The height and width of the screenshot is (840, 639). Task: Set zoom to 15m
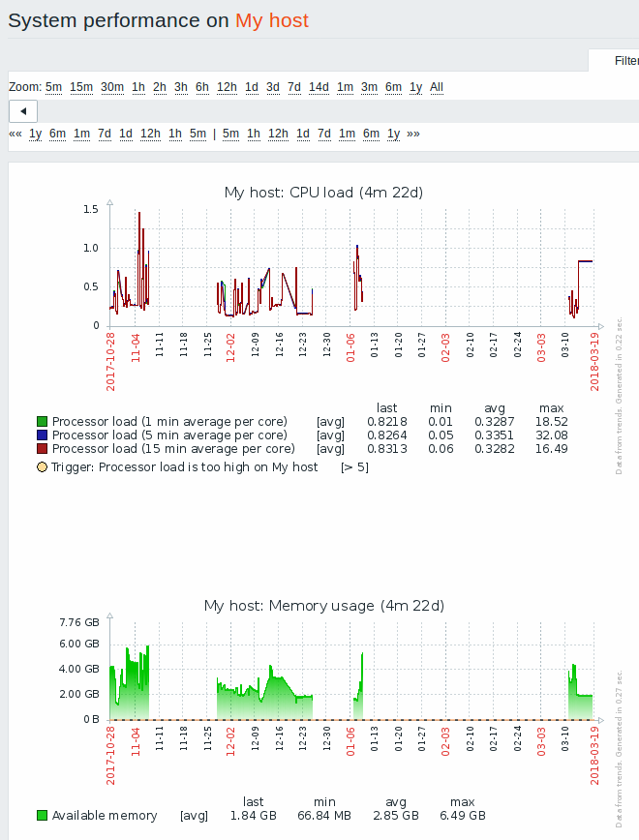[x=81, y=87]
